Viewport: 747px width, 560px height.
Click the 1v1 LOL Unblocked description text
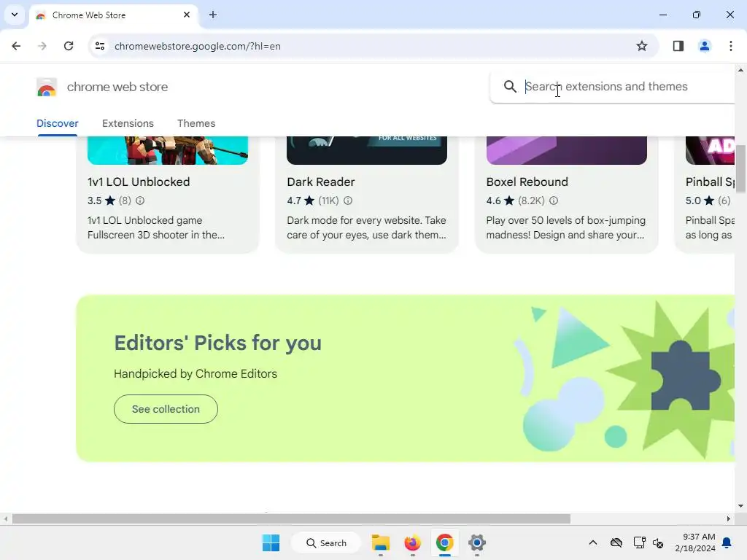tap(156, 227)
